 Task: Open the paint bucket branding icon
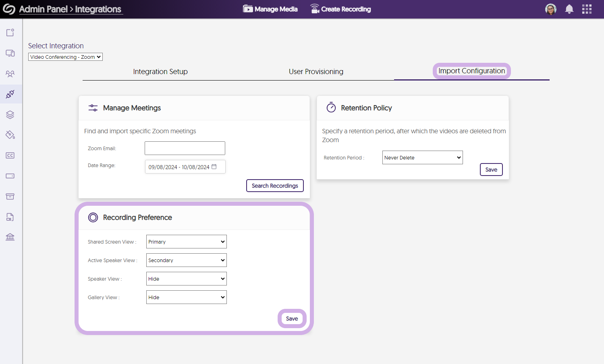[10, 135]
